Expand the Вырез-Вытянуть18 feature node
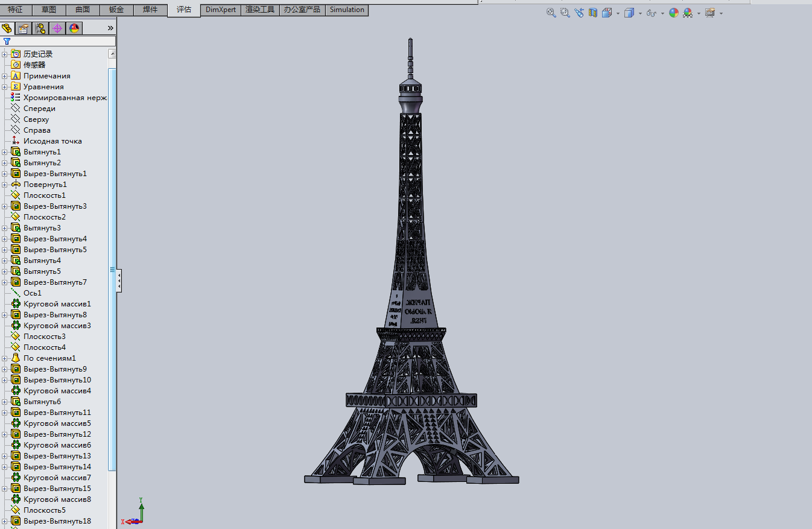The height and width of the screenshot is (529, 812). [x=5, y=521]
